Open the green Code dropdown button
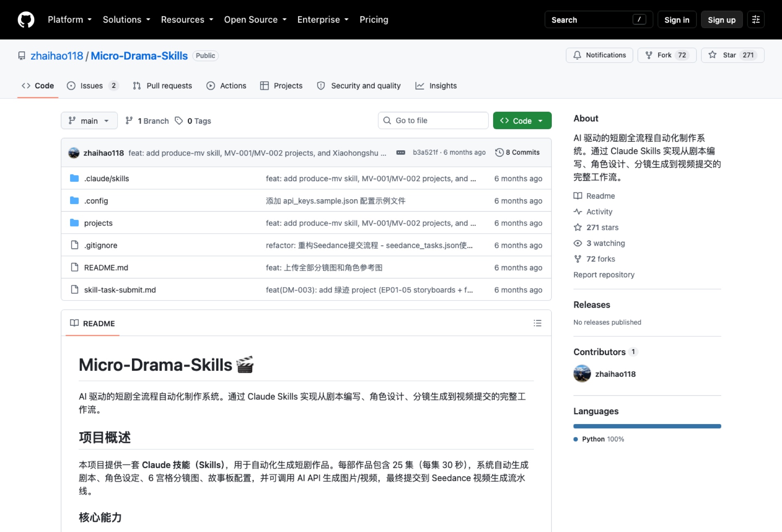 tap(522, 121)
